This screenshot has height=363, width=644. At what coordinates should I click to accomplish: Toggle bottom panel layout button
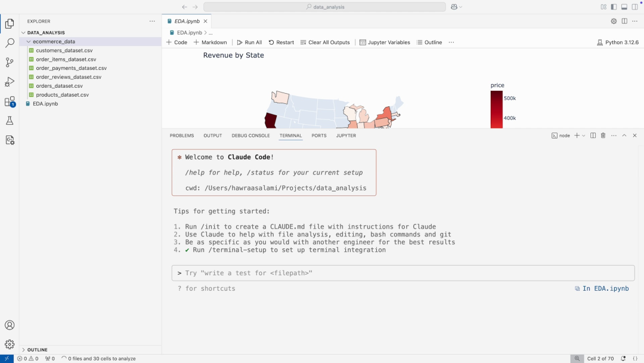624,7
